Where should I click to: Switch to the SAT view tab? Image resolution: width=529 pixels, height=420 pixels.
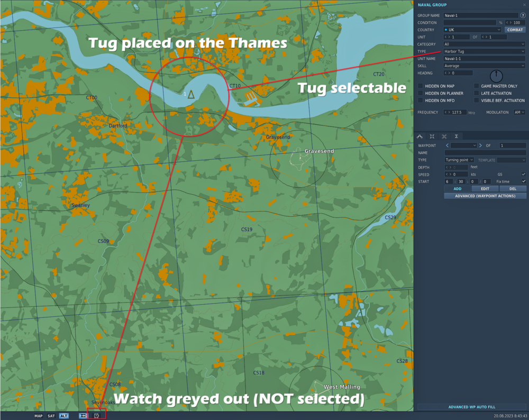51,416
